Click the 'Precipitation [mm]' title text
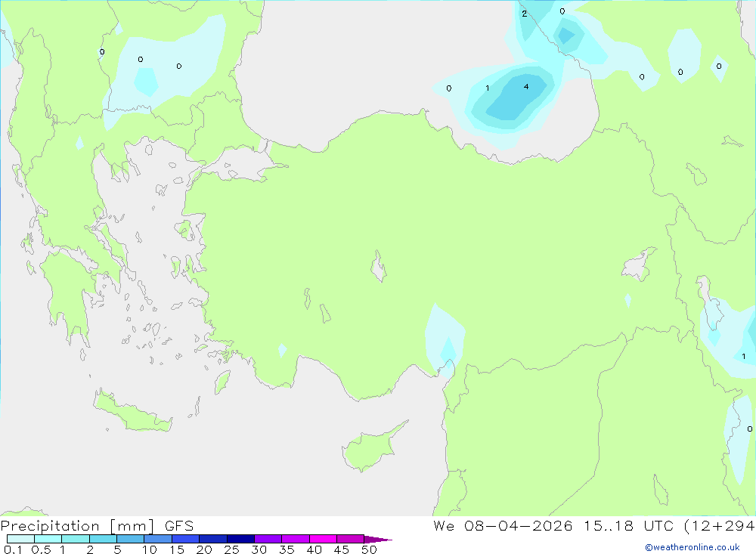Screen dimensions: 756x554 (77, 526)
